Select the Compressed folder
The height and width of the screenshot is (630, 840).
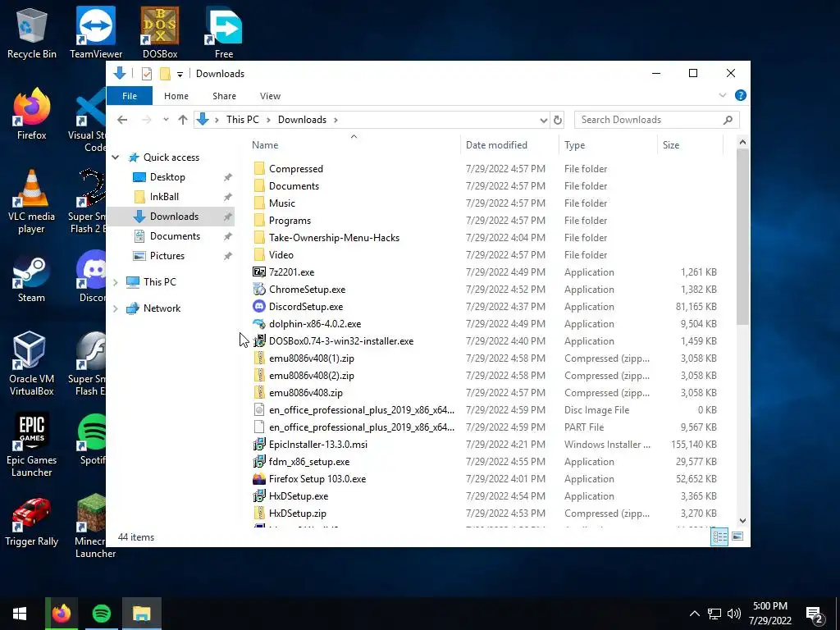295,169
